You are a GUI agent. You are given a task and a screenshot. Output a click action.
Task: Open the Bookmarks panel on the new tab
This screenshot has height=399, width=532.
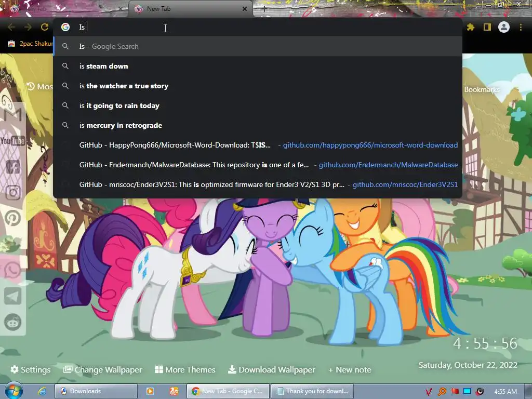point(482,89)
